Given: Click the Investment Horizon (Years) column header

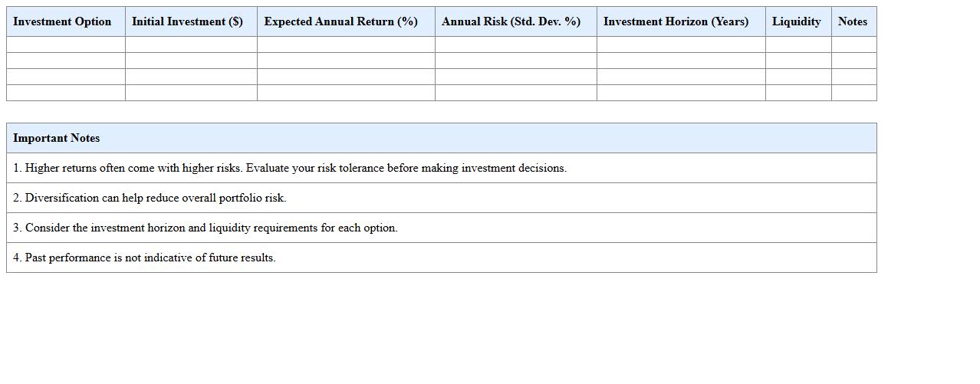Looking at the screenshot, I should coord(676,21).
